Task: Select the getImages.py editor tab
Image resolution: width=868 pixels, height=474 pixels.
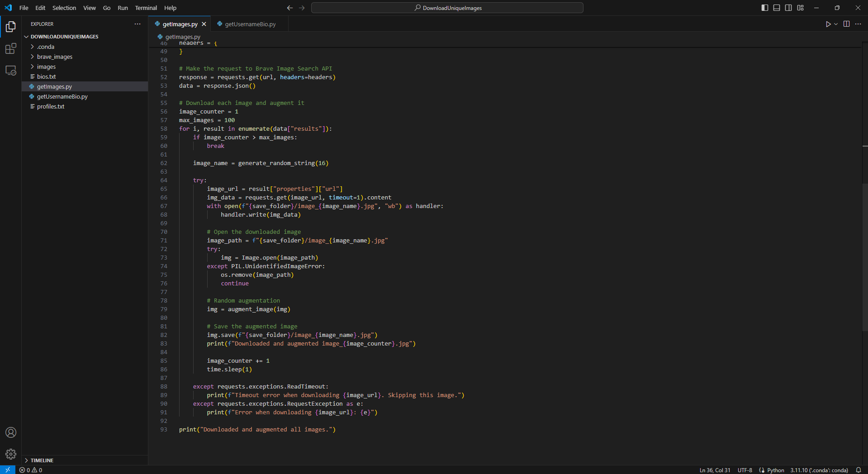Action: coord(180,24)
